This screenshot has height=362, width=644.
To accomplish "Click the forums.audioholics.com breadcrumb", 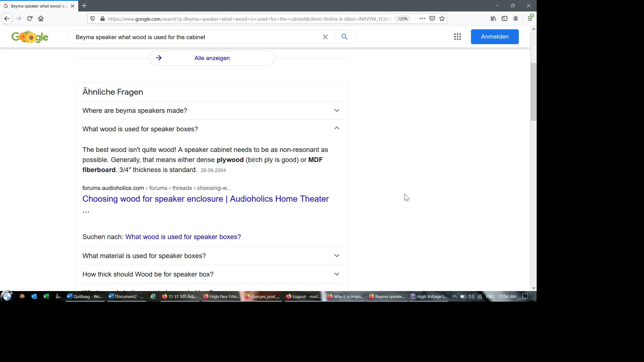I will [113, 188].
